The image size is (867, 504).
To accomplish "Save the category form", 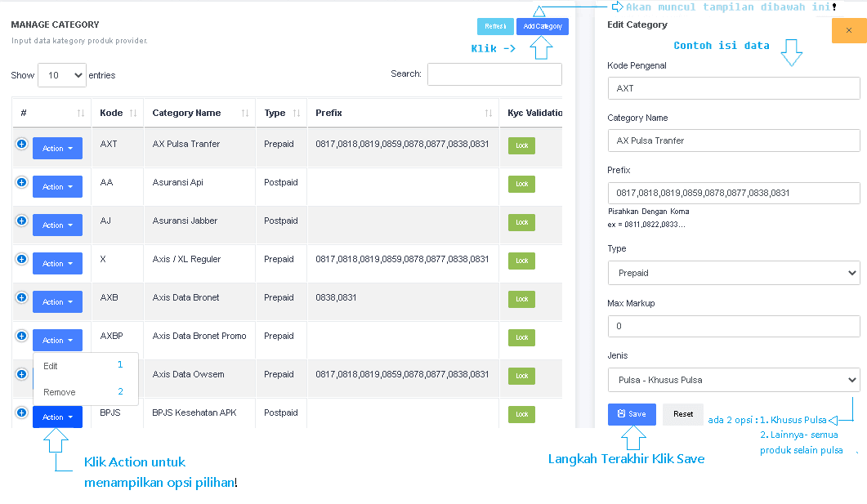I will click(631, 414).
